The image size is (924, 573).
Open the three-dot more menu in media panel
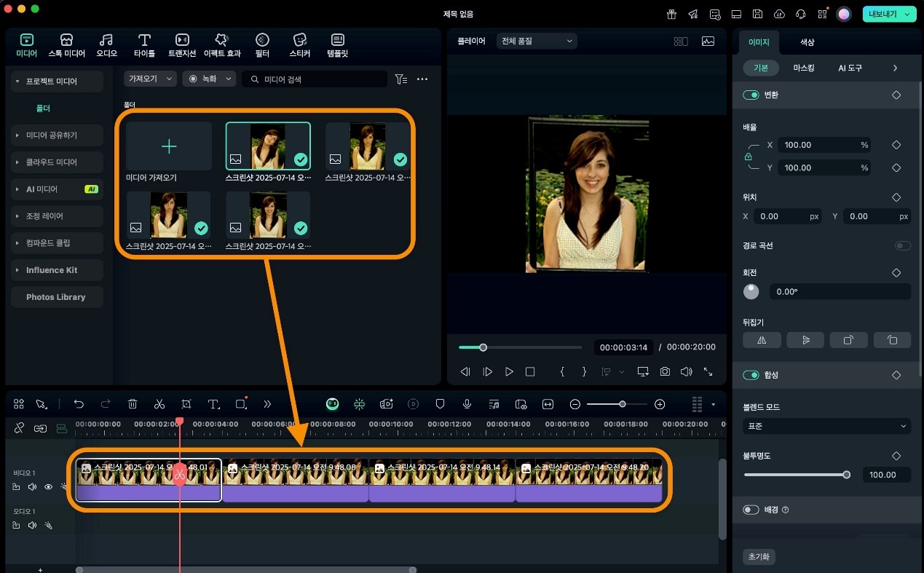[x=422, y=79]
